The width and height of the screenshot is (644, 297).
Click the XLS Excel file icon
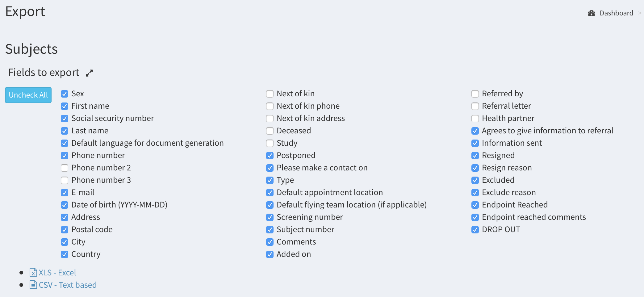pos(33,272)
